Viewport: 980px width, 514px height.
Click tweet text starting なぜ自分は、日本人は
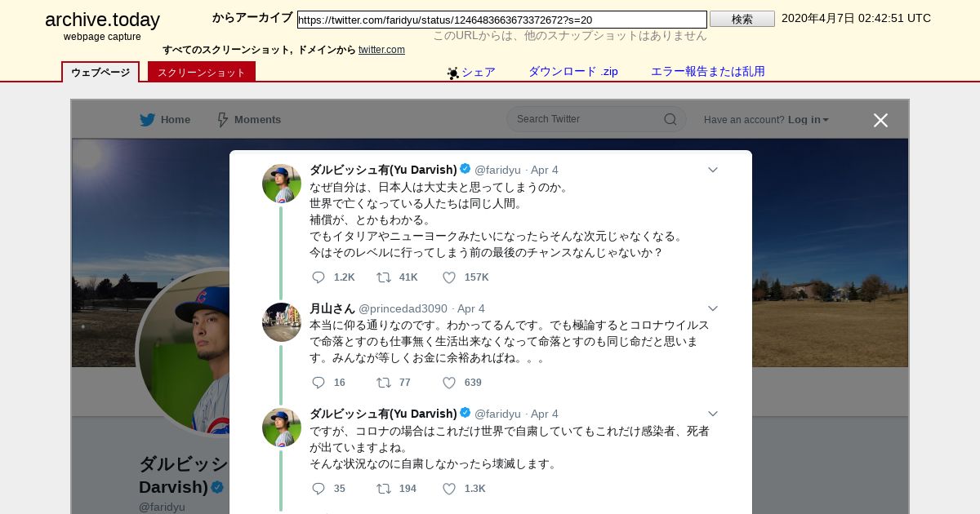pyautogui.click(x=497, y=219)
